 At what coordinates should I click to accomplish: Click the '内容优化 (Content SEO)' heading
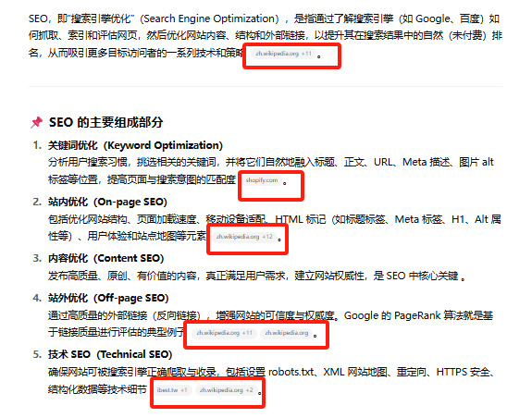pyautogui.click(x=105, y=258)
